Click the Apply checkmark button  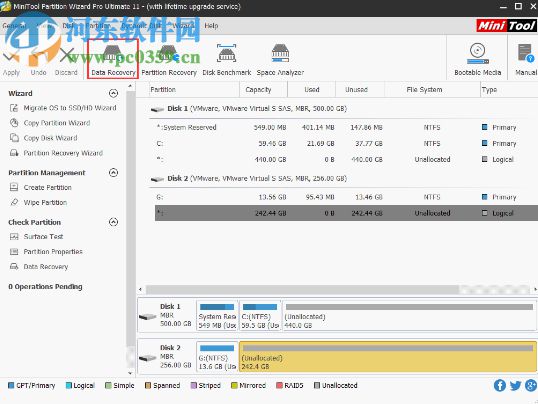[x=11, y=62]
